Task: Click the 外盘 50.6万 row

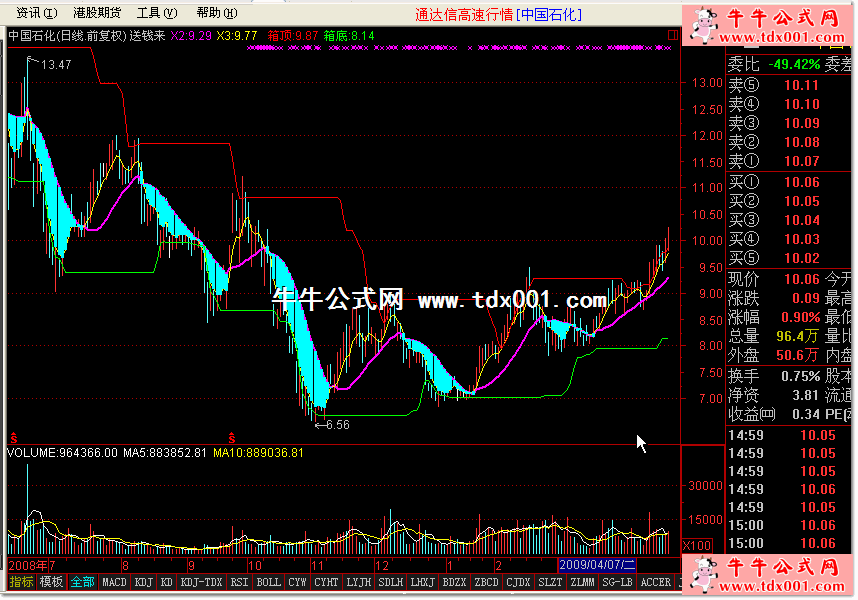Action: click(x=774, y=356)
